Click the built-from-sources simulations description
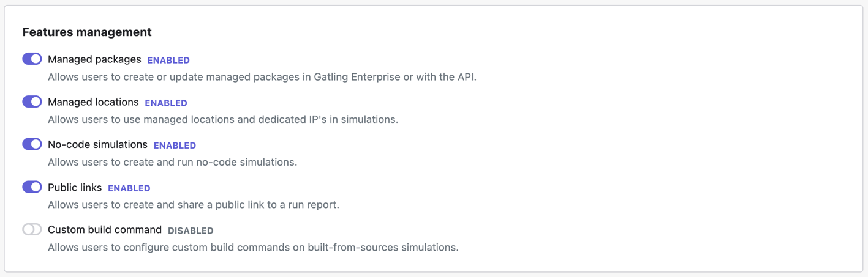Screen dimensions: 868x277 (x=253, y=247)
